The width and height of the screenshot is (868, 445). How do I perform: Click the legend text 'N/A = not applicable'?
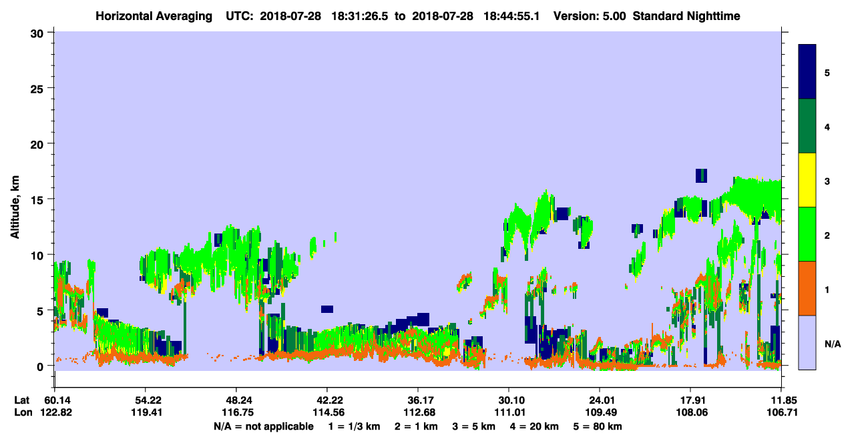[263, 426]
